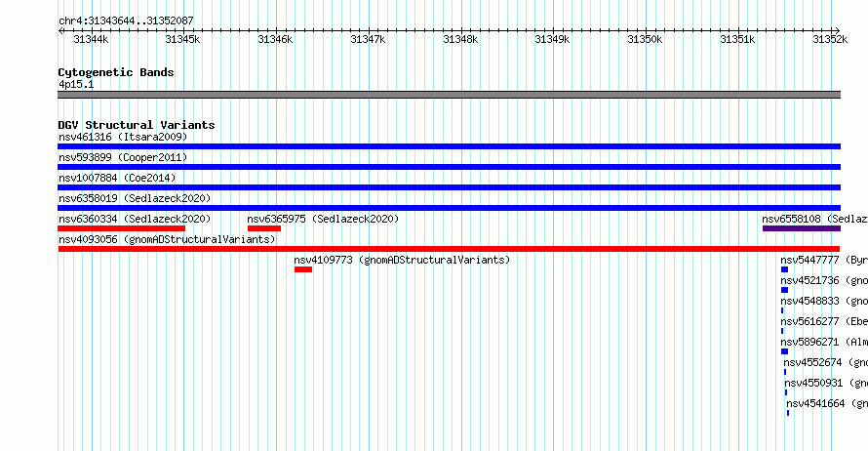The width and height of the screenshot is (868, 451).
Task: Click the blue nsv4521736 variant marker
Action: tap(784, 290)
